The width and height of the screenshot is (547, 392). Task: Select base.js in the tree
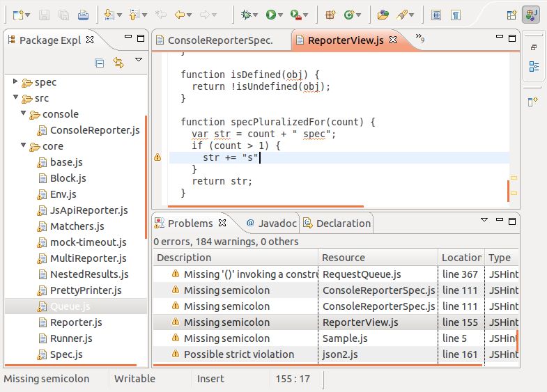pyautogui.click(x=60, y=162)
